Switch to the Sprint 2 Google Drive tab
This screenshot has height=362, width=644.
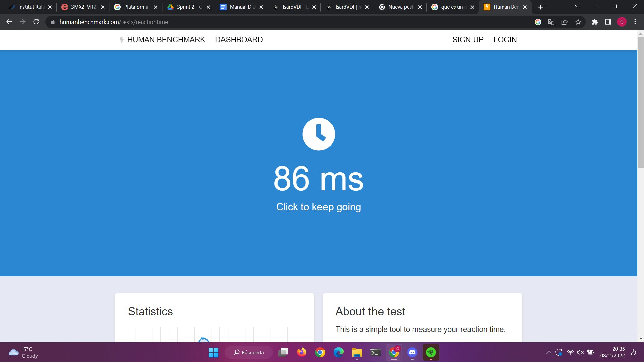click(x=189, y=7)
